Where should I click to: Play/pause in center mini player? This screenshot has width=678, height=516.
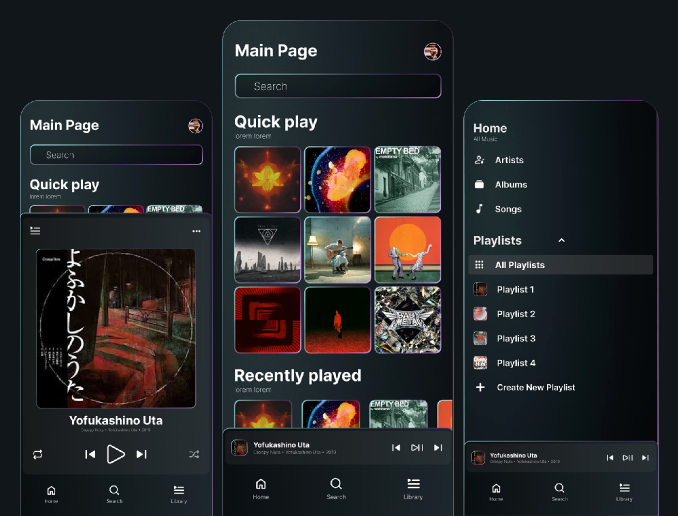pyautogui.click(x=417, y=448)
